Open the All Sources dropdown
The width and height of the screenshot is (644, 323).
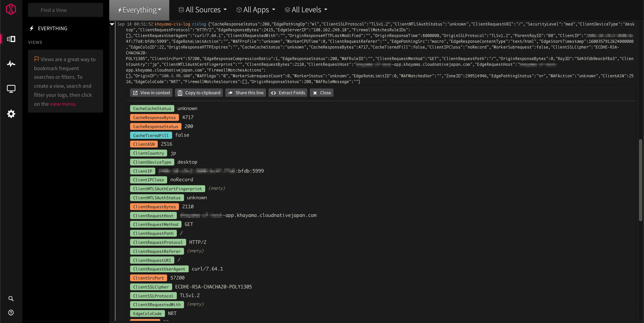[203, 10]
